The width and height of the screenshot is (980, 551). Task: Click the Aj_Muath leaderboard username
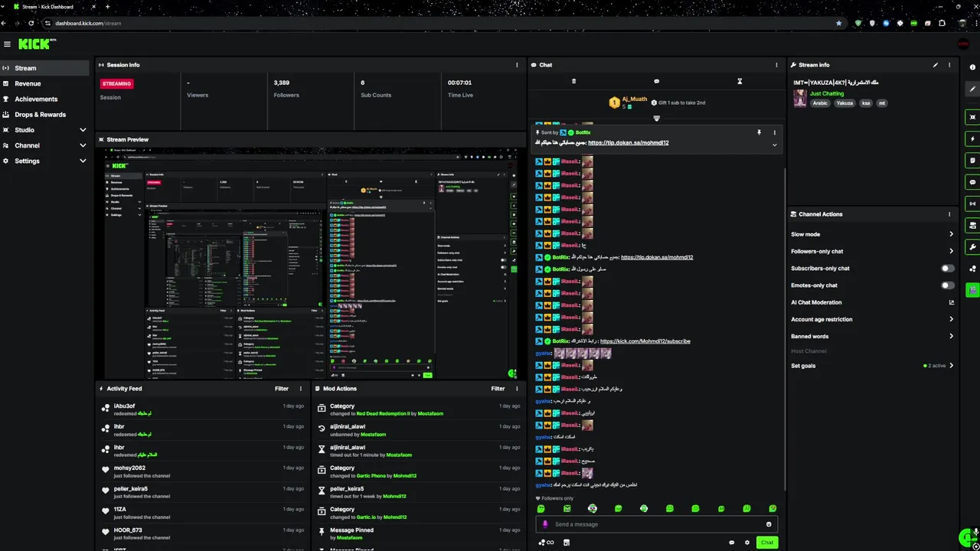(x=635, y=99)
